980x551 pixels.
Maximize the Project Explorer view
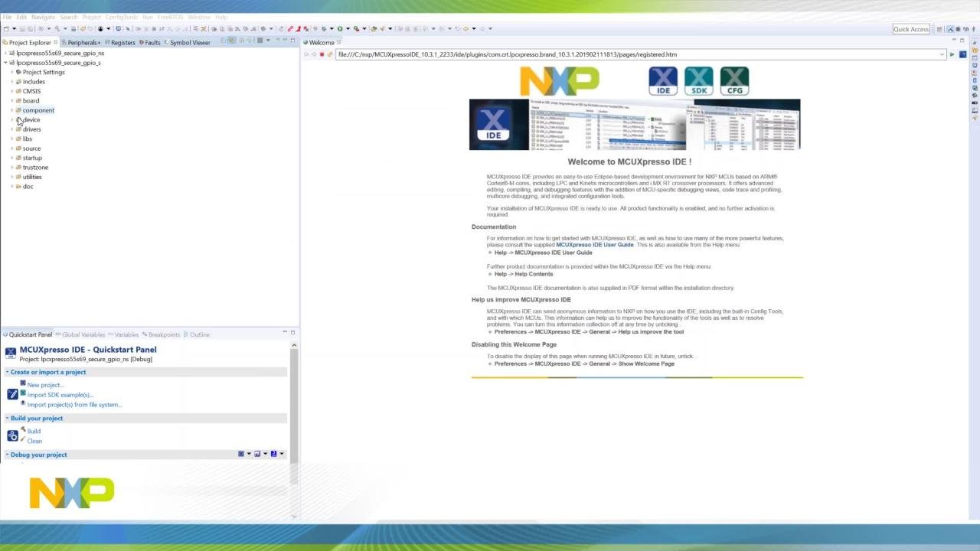[292, 40]
